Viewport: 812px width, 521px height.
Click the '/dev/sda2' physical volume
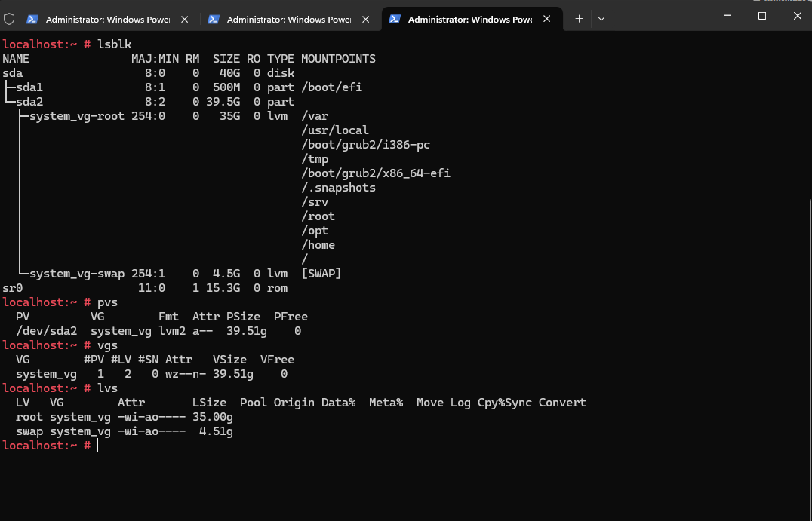[46, 331]
